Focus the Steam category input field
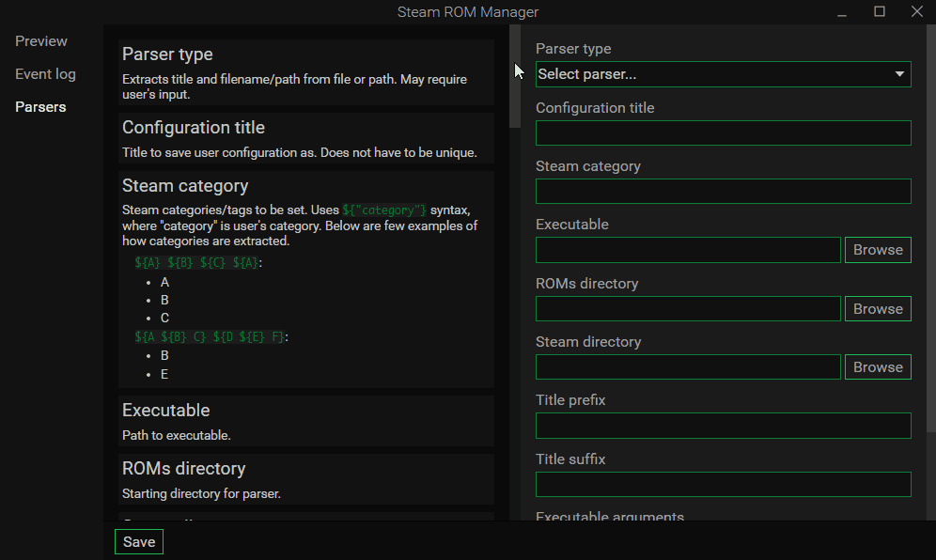The image size is (936, 560). 723,191
